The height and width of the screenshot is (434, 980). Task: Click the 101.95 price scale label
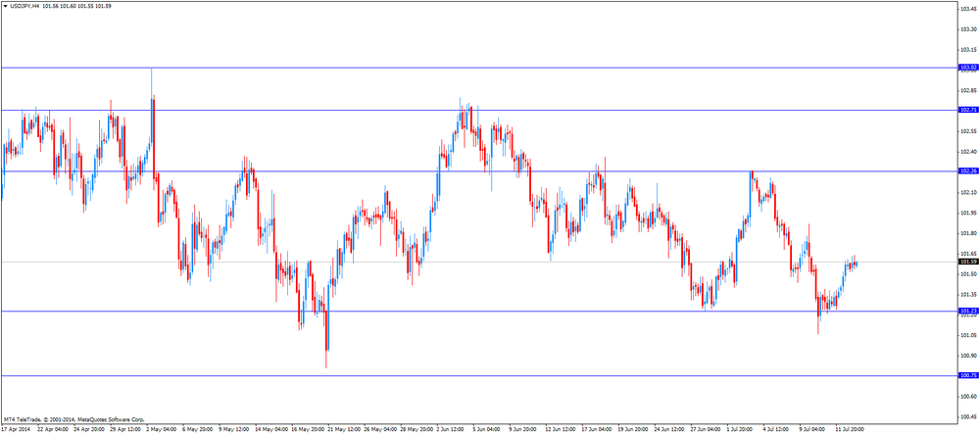tap(969, 213)
